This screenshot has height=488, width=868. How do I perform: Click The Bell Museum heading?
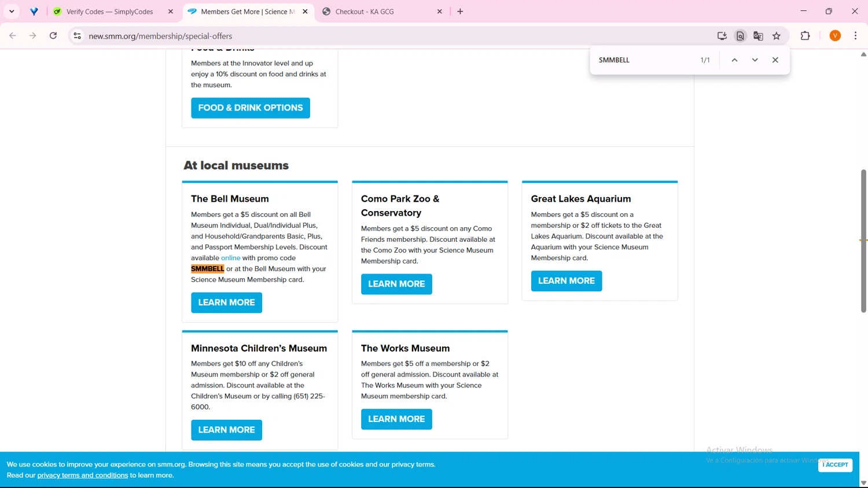tap(230, 199)
